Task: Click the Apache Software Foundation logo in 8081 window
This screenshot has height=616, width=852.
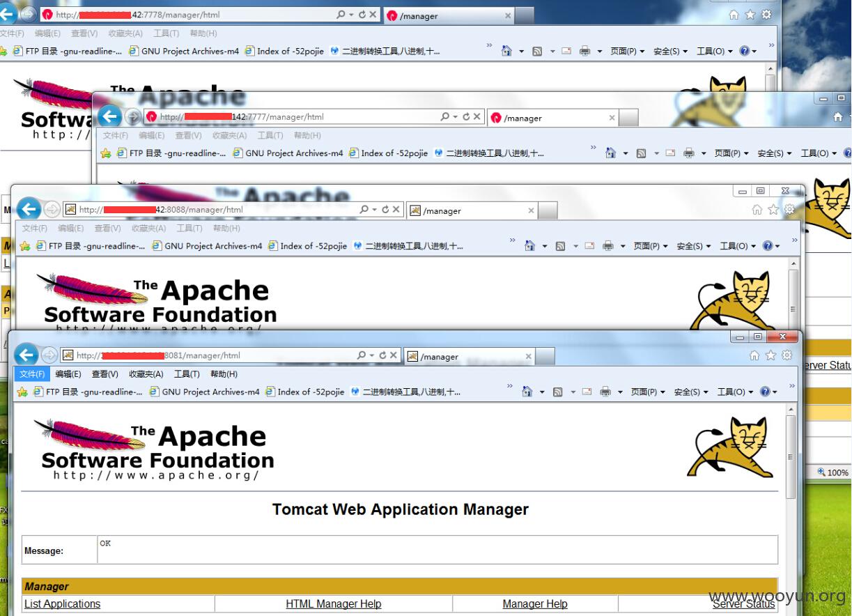Action: pos(154,449)
